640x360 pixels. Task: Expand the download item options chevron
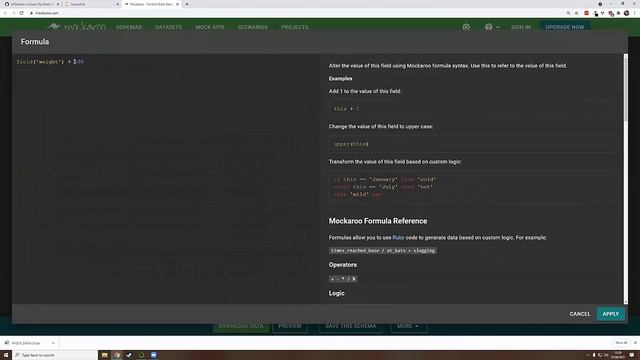click(x=53, y=343)
